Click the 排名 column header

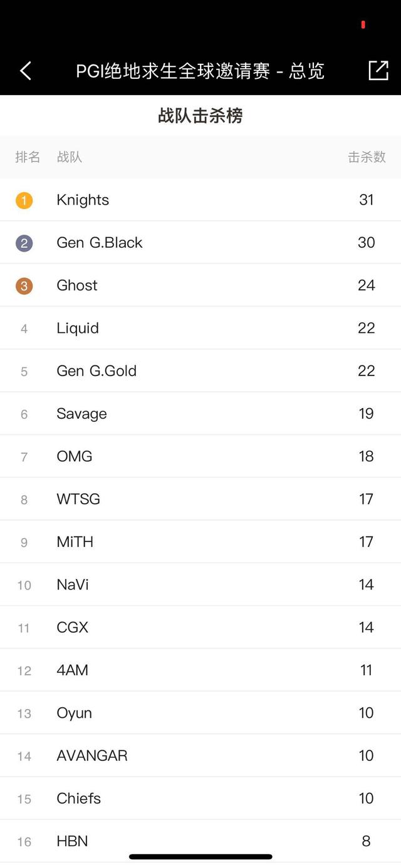pyautogui.click(x=28, y=157)
